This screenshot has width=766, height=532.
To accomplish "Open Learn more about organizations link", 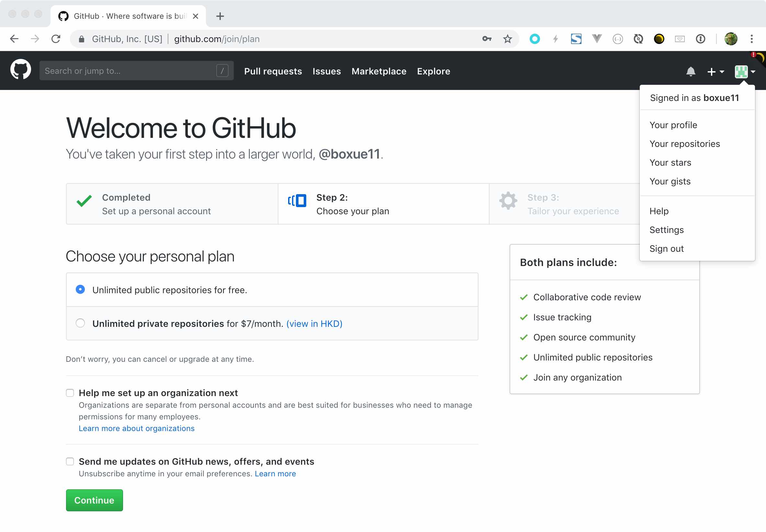I will pos(136,429).
